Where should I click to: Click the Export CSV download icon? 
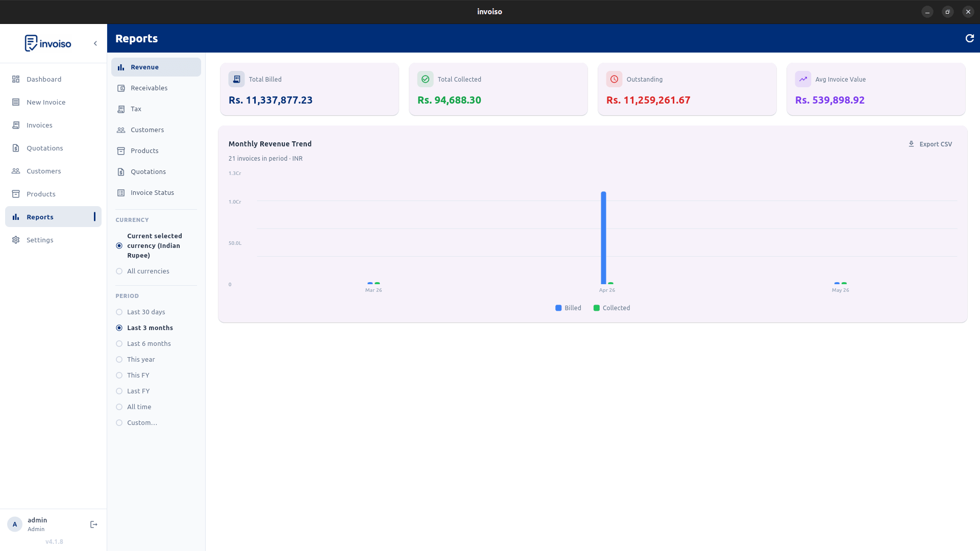[911, 144]
